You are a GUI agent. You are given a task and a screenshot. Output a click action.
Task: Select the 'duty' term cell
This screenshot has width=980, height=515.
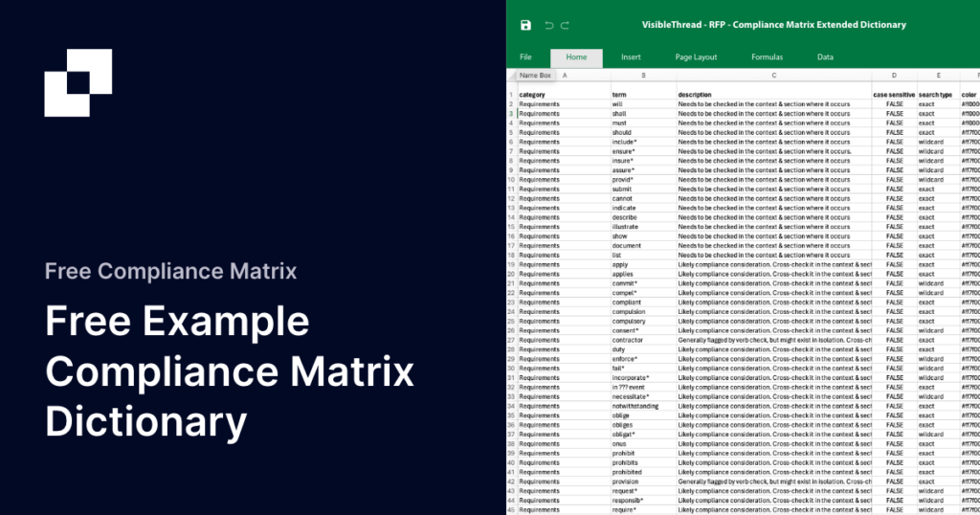[644, 349]
